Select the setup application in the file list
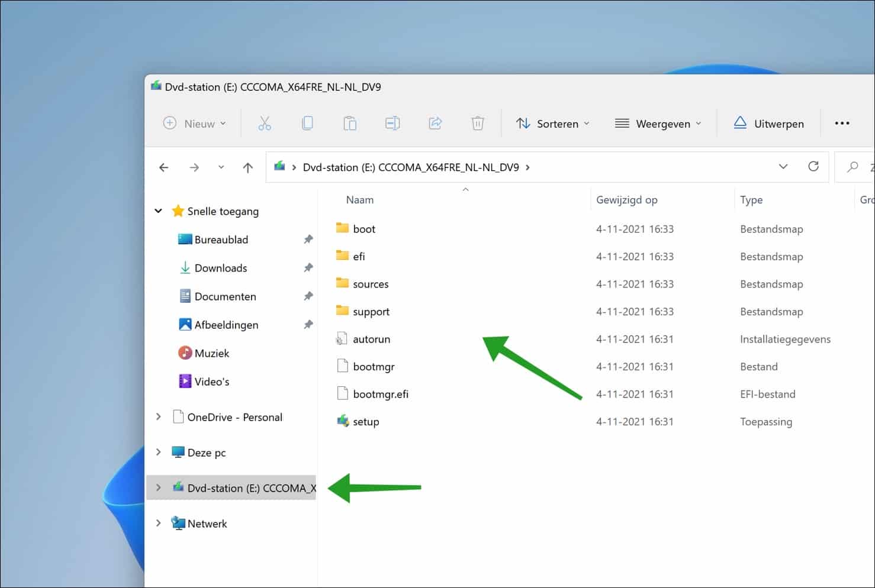Viewport: 875px width, 588px height. point(365,421)
